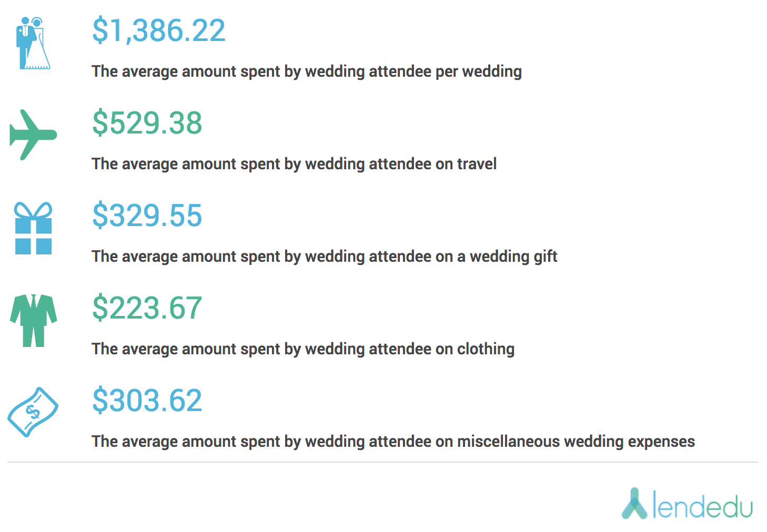Click the green airplane travel icon
This screenshot has width=767, height=532.
point(33,135)
